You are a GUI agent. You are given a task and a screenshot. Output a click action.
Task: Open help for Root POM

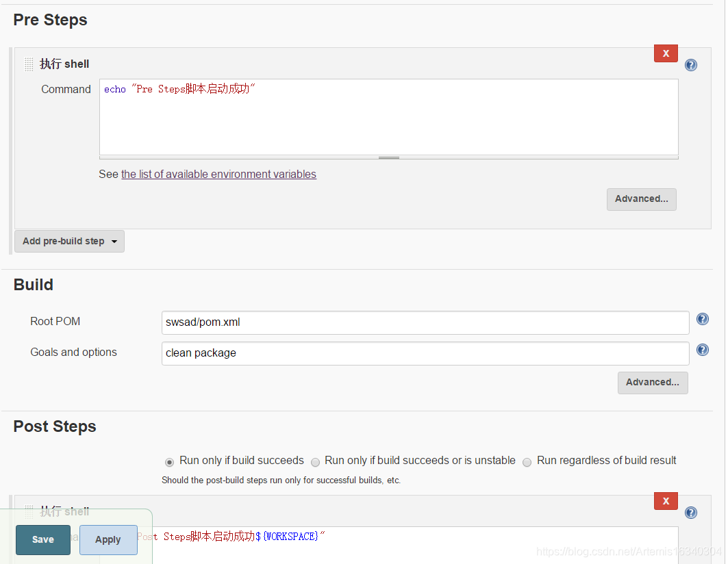click(x=703, y=319)
